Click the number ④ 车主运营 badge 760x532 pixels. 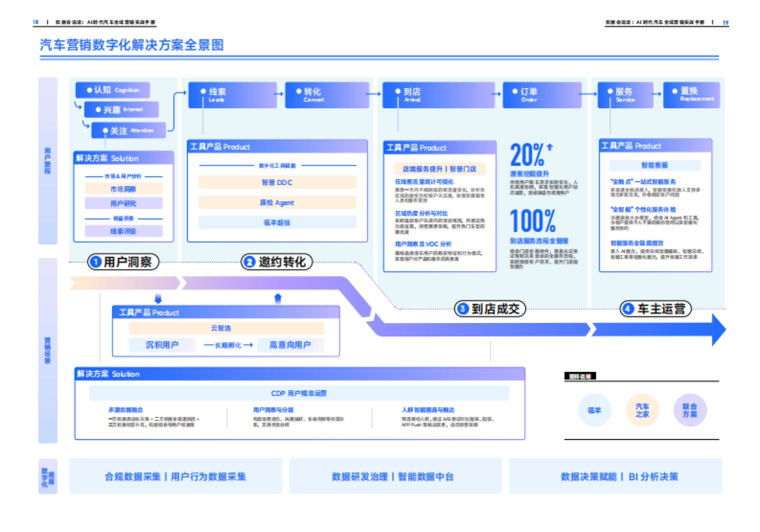tap(655, 310)
